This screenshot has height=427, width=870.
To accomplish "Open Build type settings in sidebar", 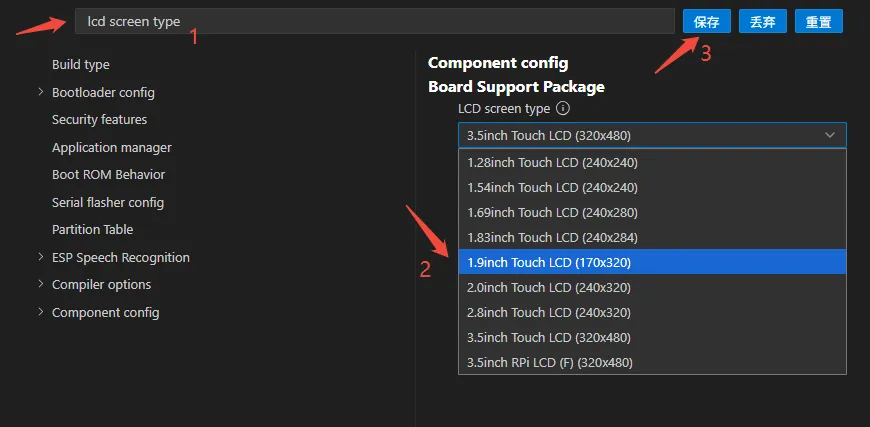I will (81, 65).
